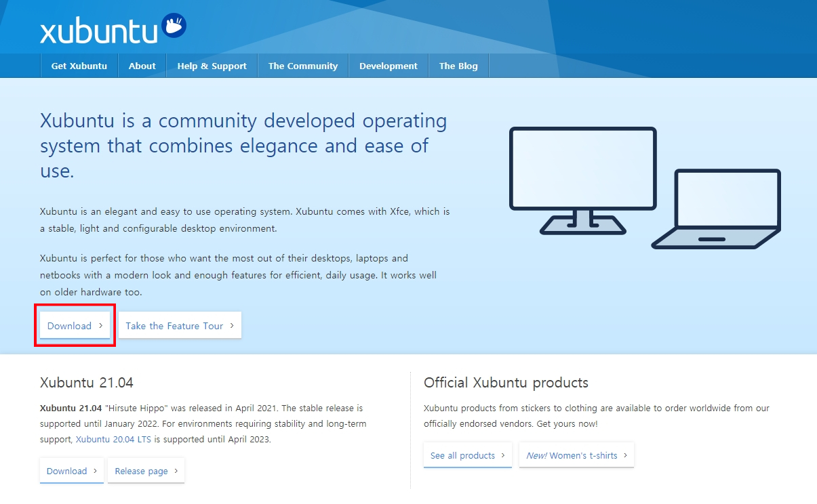Click the chevron on the Release page button
The height and width of the screenshot is (504, 817).
[176, 471]
